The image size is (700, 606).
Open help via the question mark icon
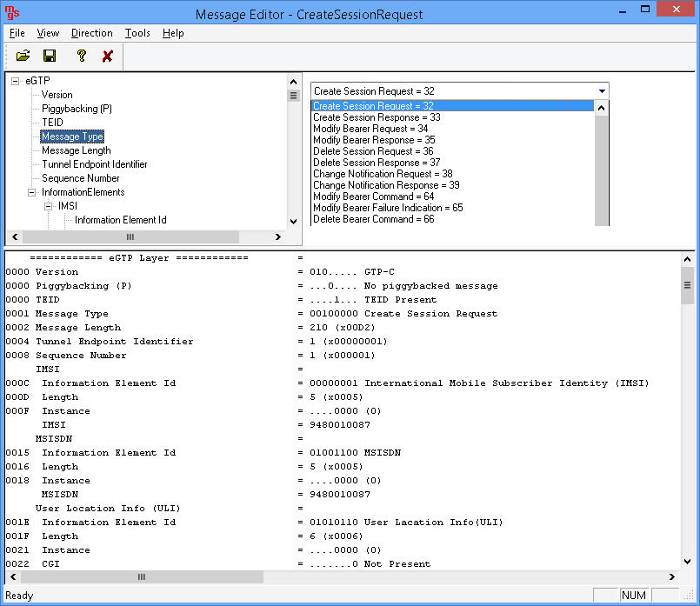(80, 55)
